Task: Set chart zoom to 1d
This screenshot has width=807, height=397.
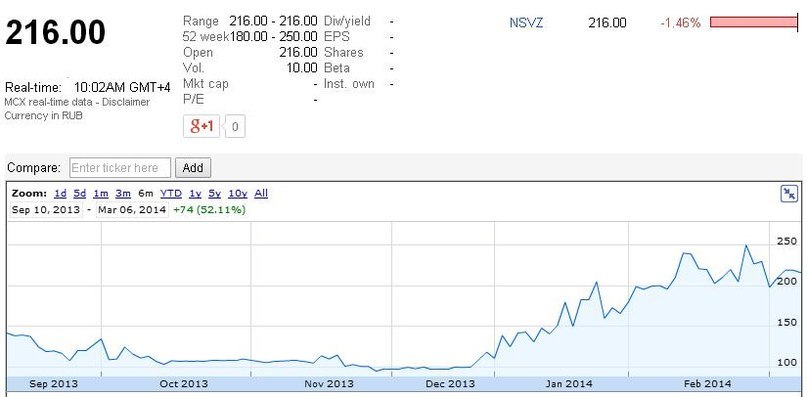Action: point(60,194)
